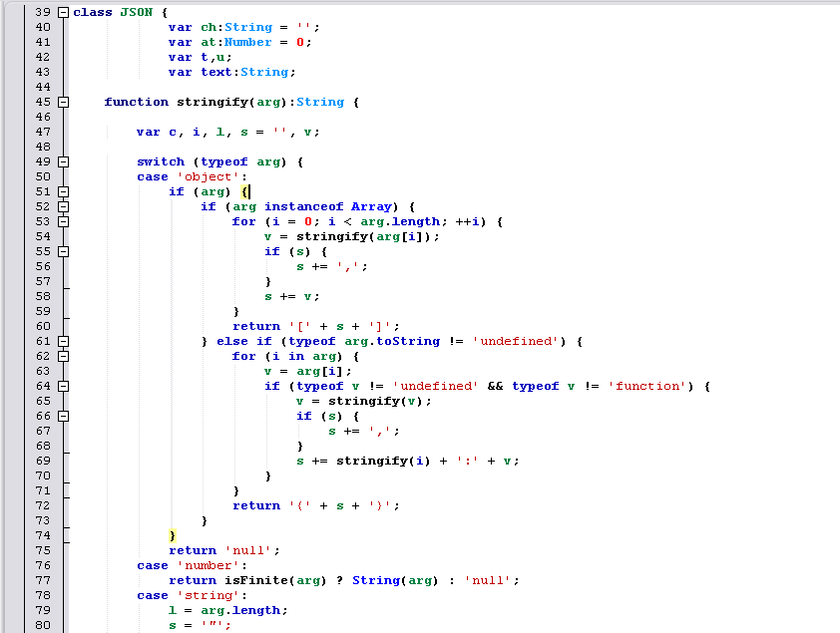
Task: Click line number 75 in the gutter
Action: tap(43, 550)
